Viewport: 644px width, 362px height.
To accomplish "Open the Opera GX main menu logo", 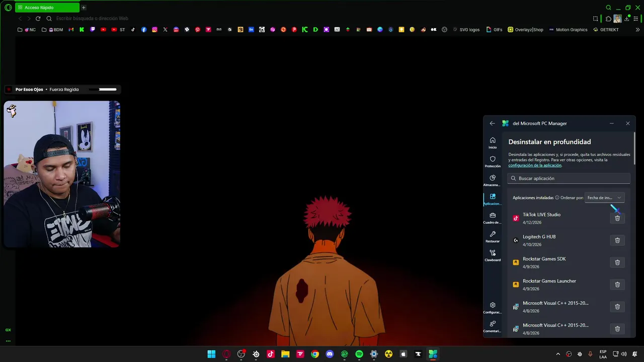I will [8, 8].
